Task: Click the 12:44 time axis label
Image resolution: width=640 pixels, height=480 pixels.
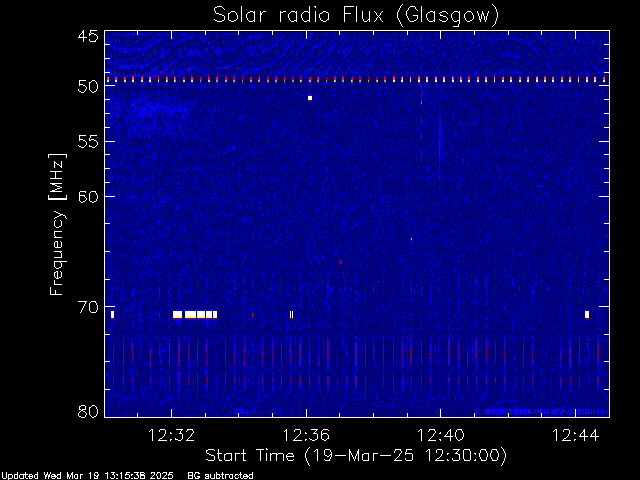Action: point(575,435)
